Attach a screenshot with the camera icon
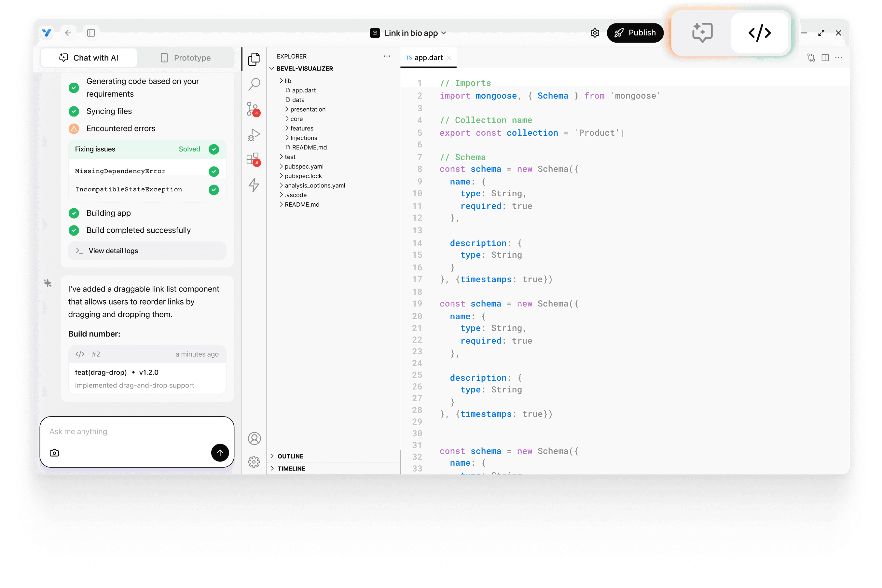Image resolution: width=882 pixels, height=588 pixels. 54,453
